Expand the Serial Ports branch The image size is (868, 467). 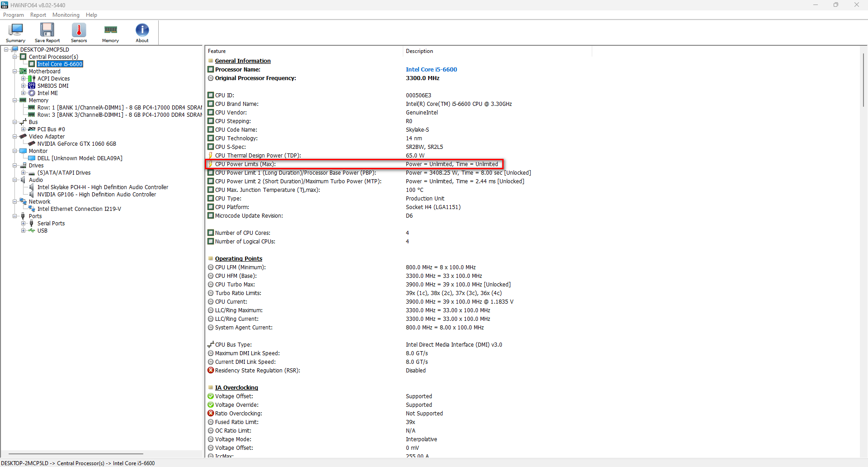pyautogui.click(x=23, y=223)
